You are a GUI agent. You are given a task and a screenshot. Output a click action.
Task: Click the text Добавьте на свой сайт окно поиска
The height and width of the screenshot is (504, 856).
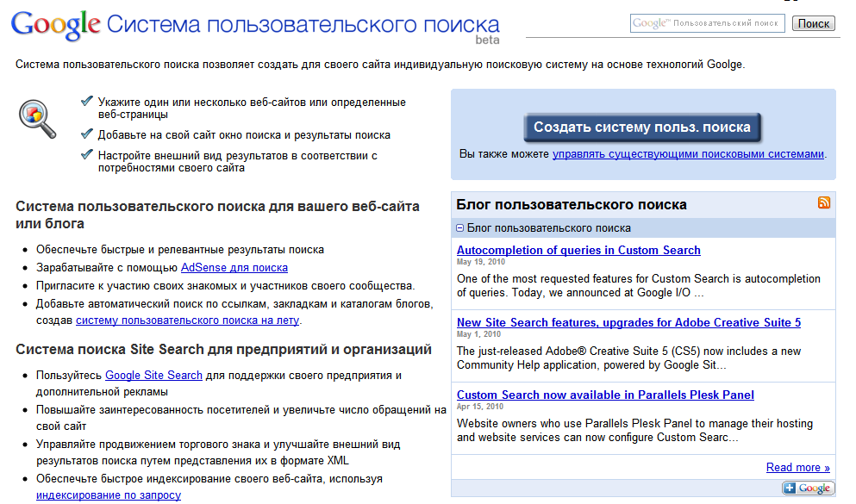(244, 135)
